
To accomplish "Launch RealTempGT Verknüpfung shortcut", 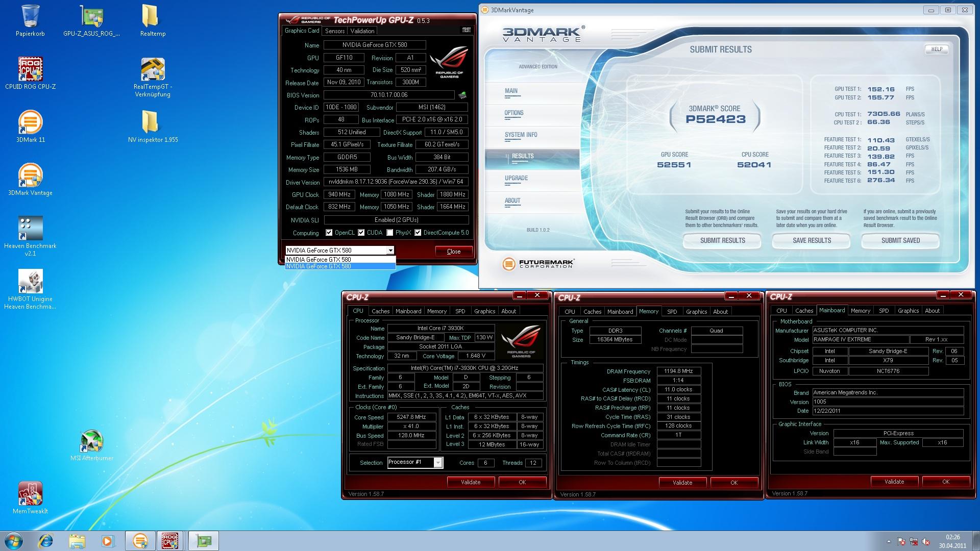I will click(x=153, y=77).
